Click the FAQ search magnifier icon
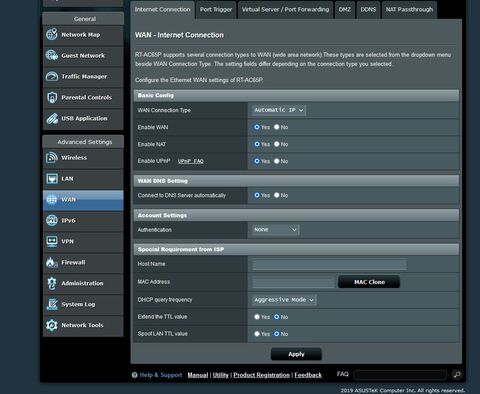Image resolution: width=480 pixels, height=394 pixels. pos(457,375)
